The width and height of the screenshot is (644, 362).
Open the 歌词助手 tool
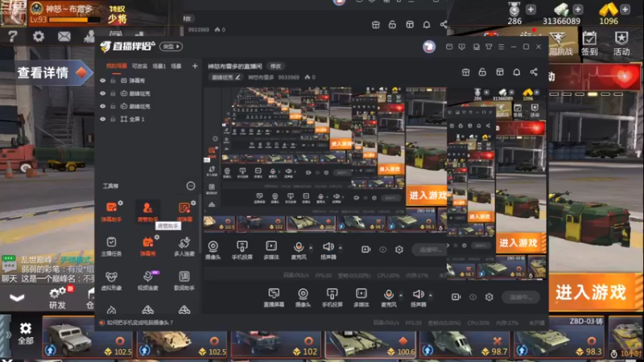coord(184,281)
